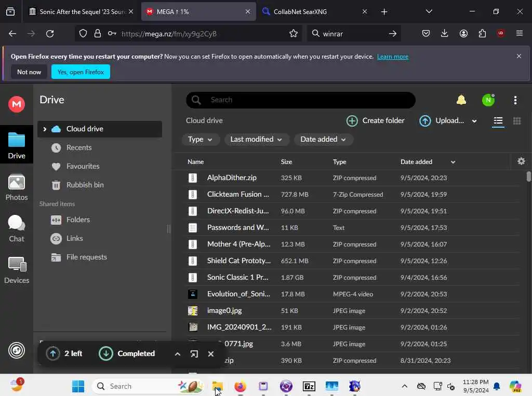The width and height of the screenshot is (532, 396).
Task: Expand the transfers widget chevron
Action: coord(177,354)
